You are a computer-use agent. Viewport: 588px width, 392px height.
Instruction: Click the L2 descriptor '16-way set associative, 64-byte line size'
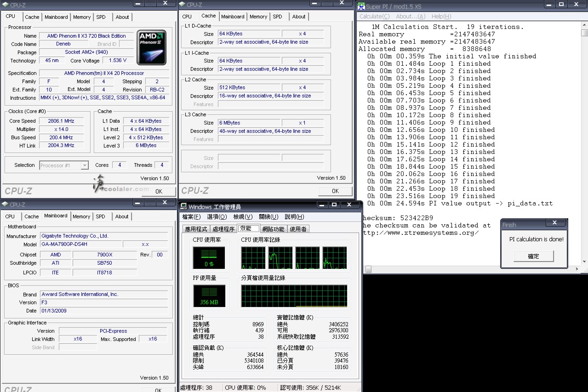[x=271, y=96]
